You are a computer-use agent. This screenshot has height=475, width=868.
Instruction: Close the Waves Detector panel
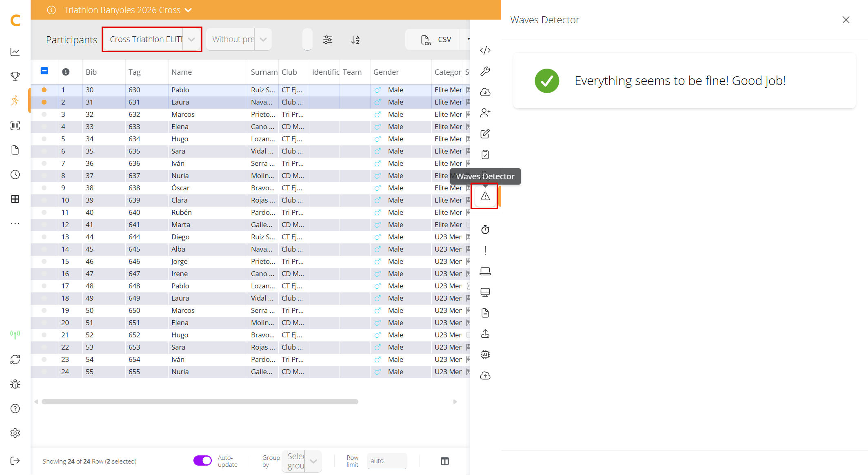[x=846, y=20]
